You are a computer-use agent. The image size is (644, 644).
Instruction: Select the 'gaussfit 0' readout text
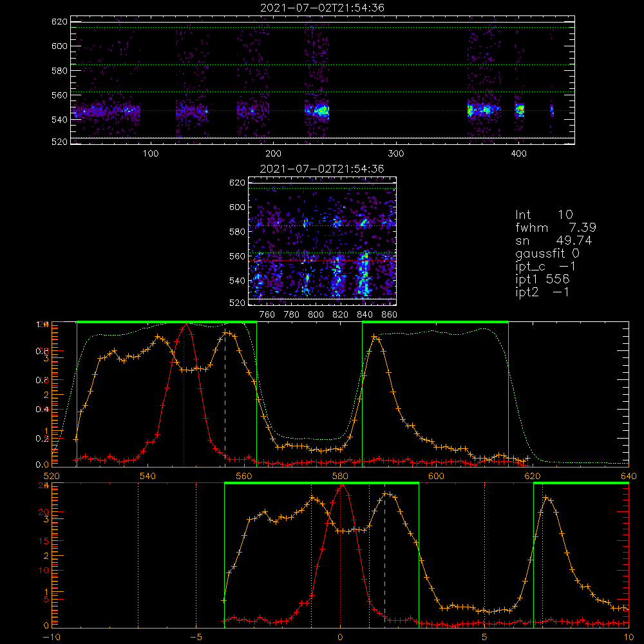[547, 253]
